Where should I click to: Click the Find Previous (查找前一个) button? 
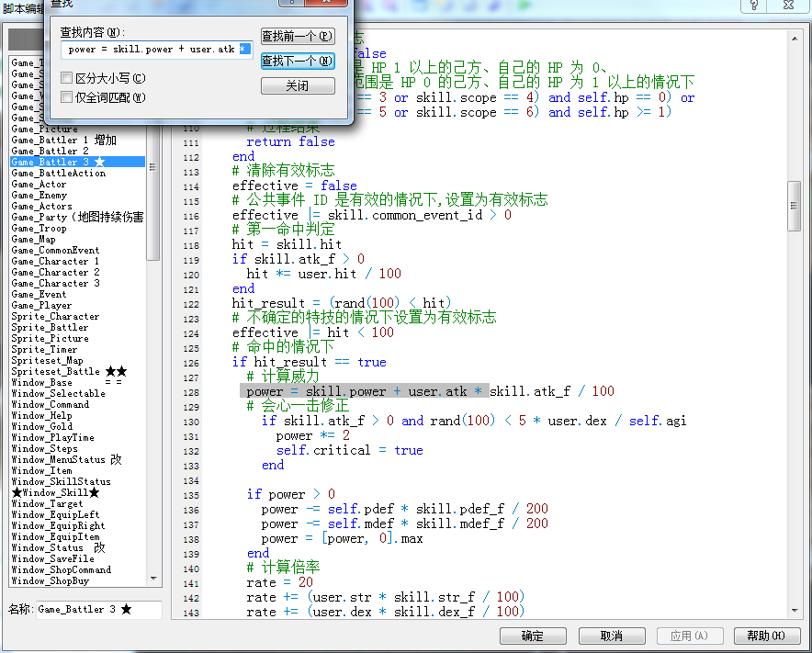click(x=298, y=36)
